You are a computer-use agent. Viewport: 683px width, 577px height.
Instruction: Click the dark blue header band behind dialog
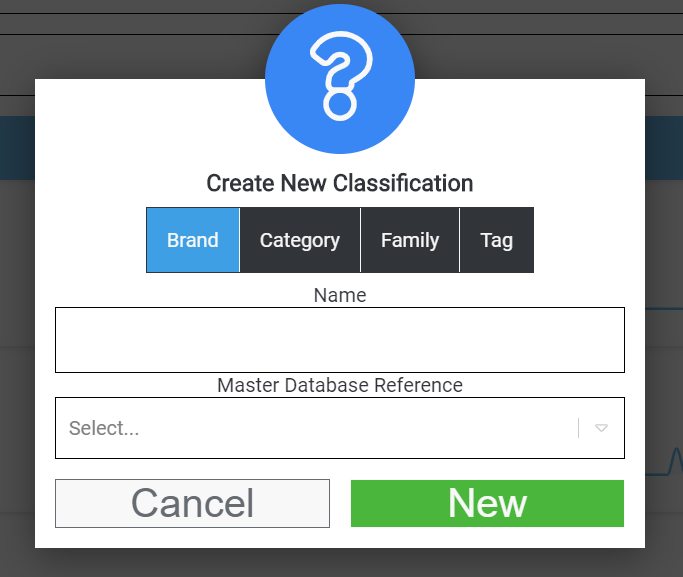pyautogui.click(x=17, y=148)
